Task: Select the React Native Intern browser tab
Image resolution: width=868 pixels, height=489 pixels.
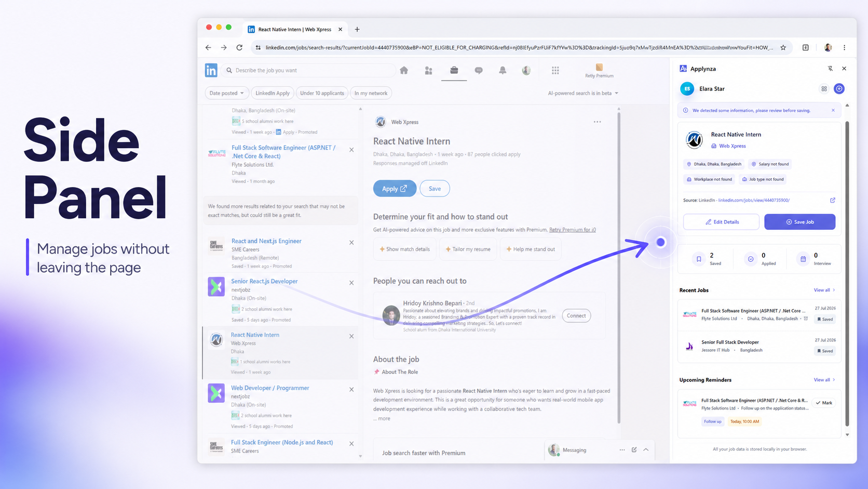Action: coord(294,29)
